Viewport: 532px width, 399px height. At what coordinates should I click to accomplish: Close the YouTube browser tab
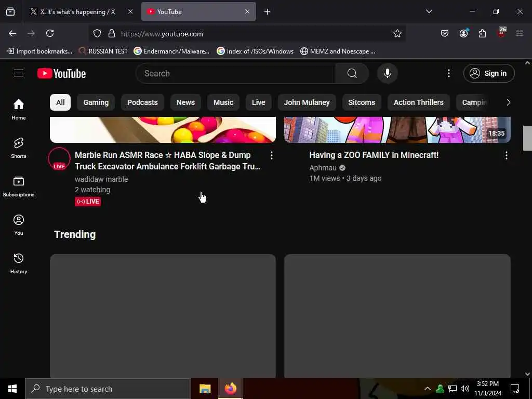[x=247, y=11]
